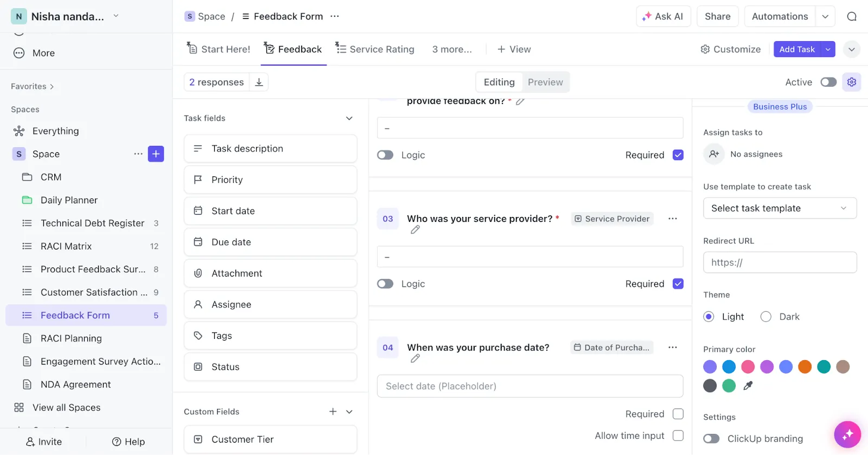Check Allow time input
Viewport: 868px width, 455px height.
pyautogui.click(x=678, y=435)
